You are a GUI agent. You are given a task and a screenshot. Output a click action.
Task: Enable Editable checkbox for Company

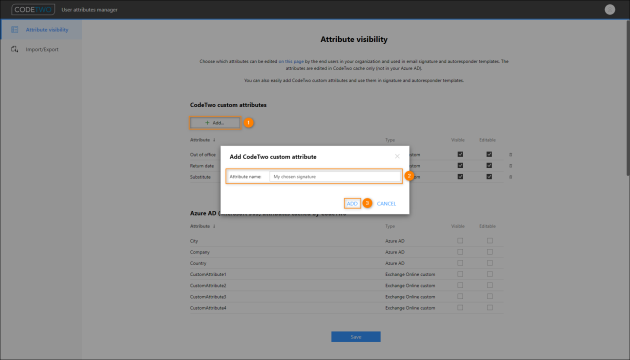pyautogui.click(x=489, y=252)
